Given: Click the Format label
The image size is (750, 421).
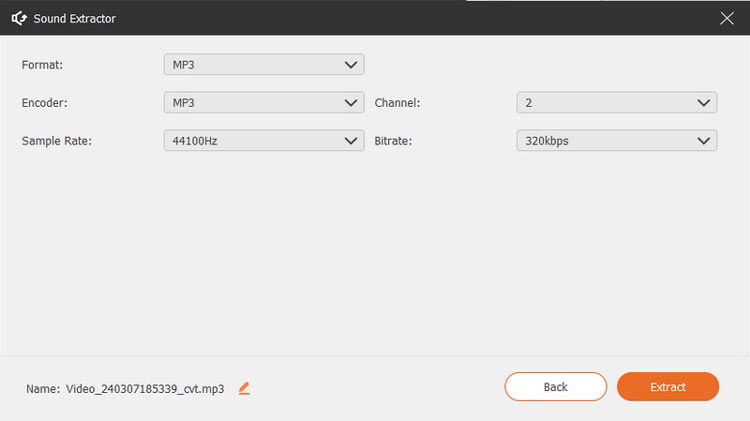Looking at the screenshot, I should (42, 65).
